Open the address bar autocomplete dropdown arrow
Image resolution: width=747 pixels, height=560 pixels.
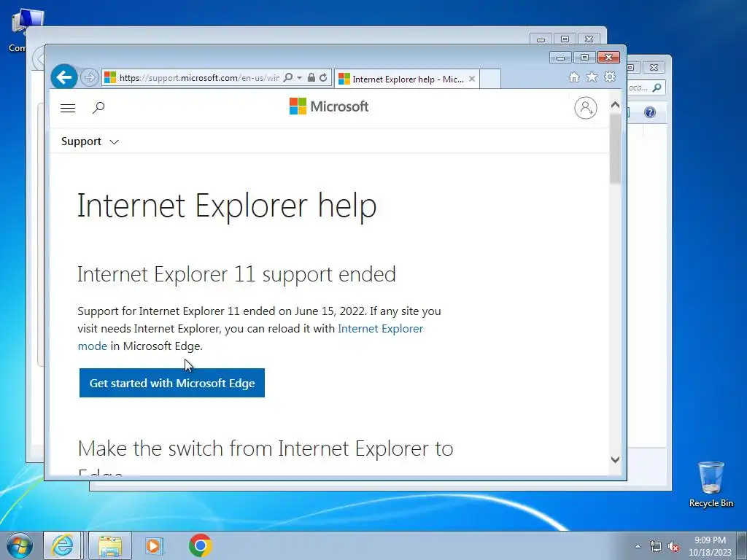coord(299,77)
